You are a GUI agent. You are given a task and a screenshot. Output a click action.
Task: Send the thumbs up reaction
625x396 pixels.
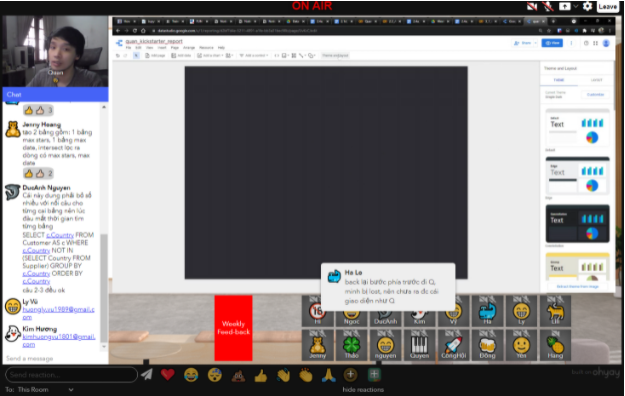(261, 375)
